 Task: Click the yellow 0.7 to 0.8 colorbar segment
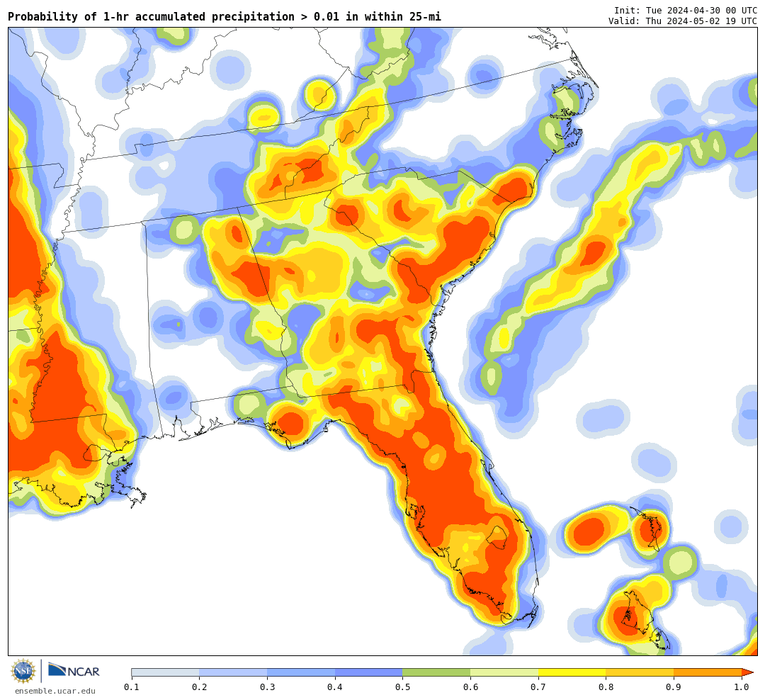pos(572,672)
